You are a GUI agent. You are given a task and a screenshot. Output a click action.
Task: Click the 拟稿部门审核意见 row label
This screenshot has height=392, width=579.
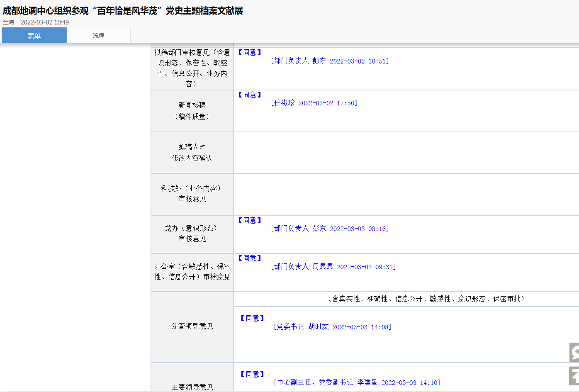pos(192,68)
